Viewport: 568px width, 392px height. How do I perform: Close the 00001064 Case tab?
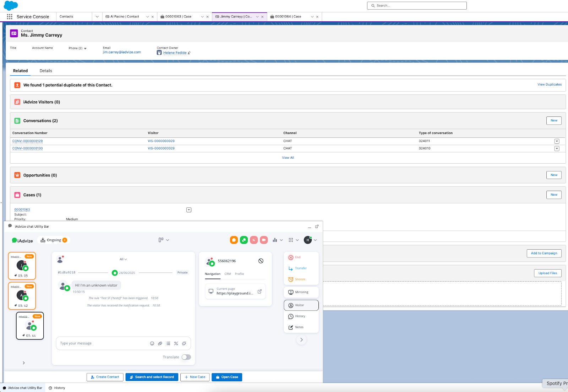tap(317, 17)
